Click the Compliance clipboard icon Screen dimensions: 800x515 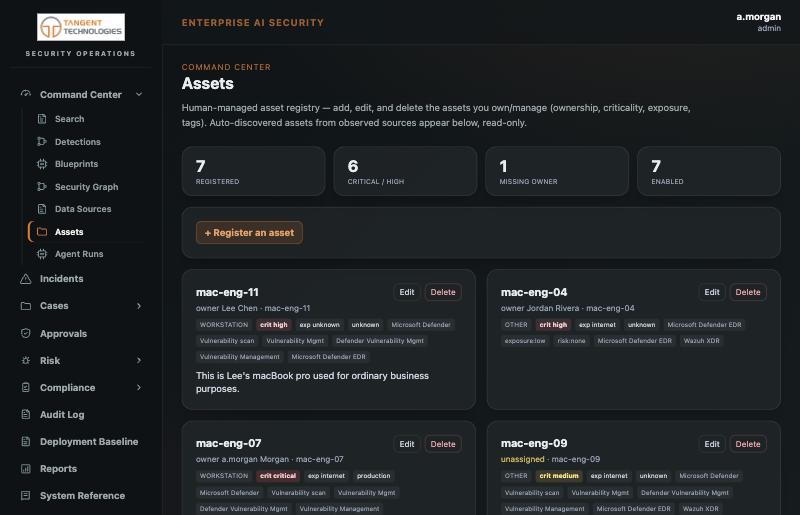pyautogui.click(x=26, y=387)
